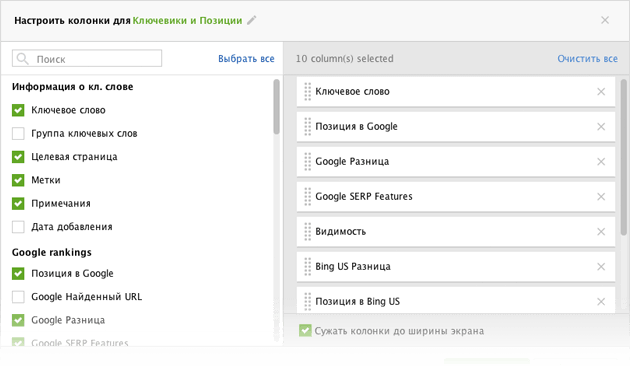Click Очистить все link

(587, 59)
